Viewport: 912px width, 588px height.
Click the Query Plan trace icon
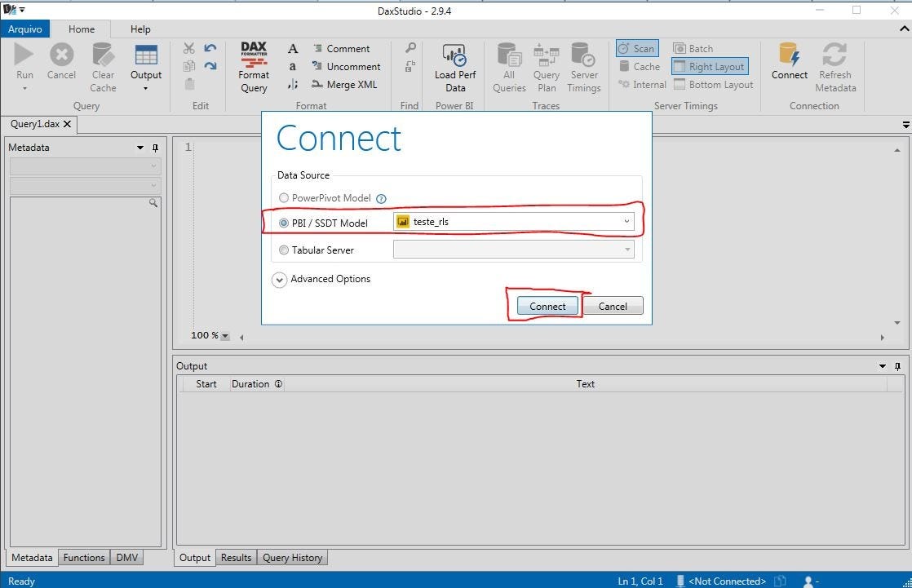coord(547,55)
